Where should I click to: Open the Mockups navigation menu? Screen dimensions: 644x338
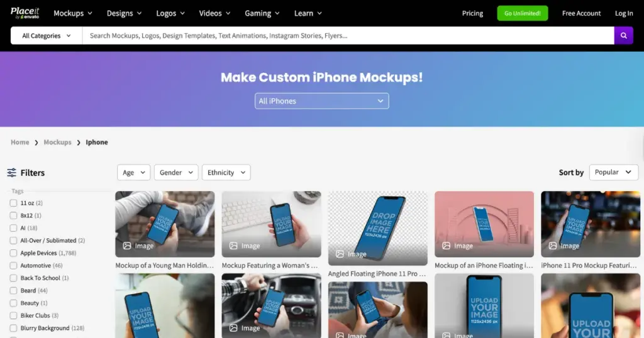(73, 13)
